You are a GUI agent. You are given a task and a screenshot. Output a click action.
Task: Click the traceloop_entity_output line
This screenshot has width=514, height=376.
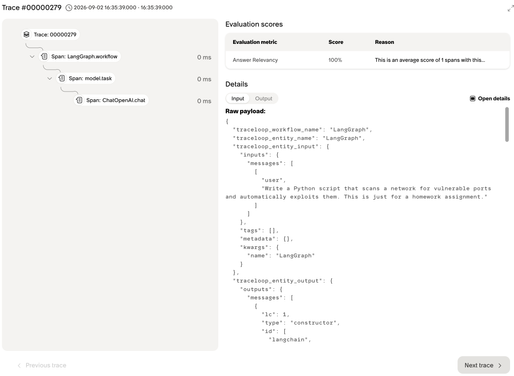pyautogui.click(x=283, y=281)
